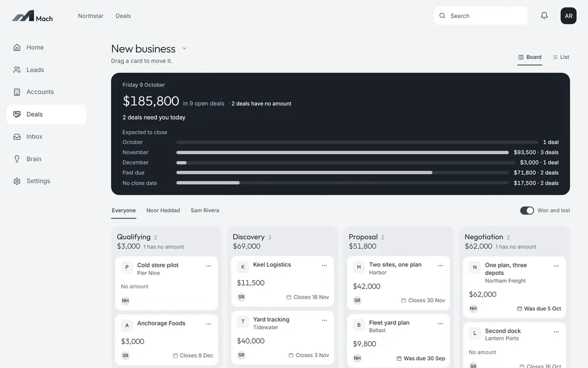Click the calendar icon beside Closes 18 Nov
This screenshot has height=368, width=588.
tap(289, 297)
